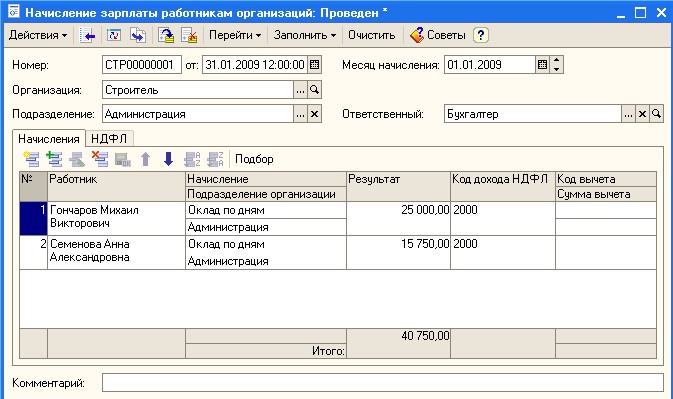Screen dimensions: 673x399
Task: Click the Начисление column header
Action: pyautogui.click(x=266, y=179)
